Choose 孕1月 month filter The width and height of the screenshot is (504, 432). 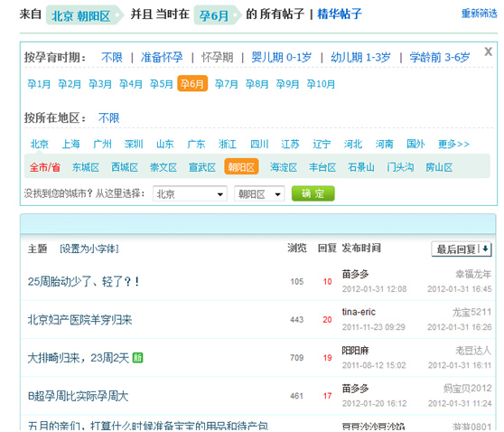(39, 84)
